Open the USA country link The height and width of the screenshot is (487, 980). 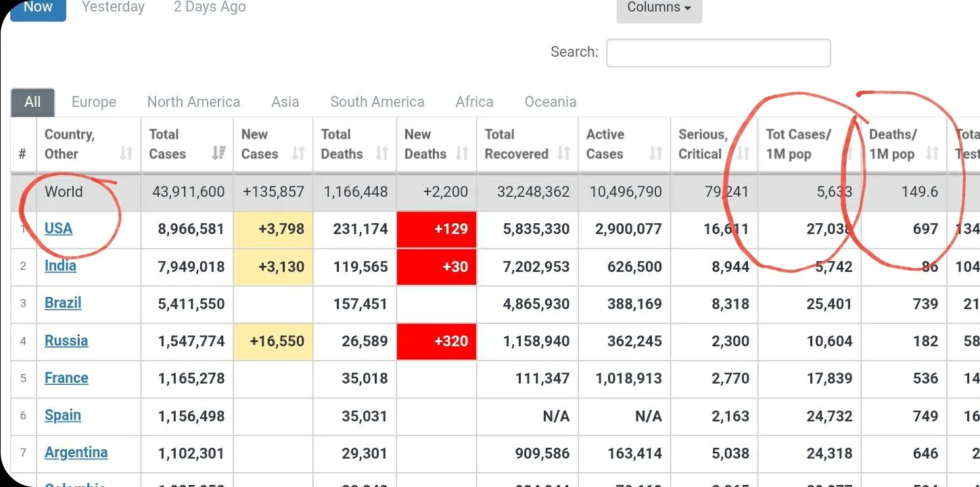tap(58, 229)
